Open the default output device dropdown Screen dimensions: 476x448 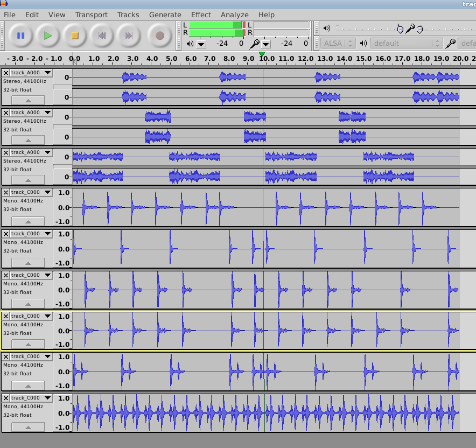(x=407, y=44)
